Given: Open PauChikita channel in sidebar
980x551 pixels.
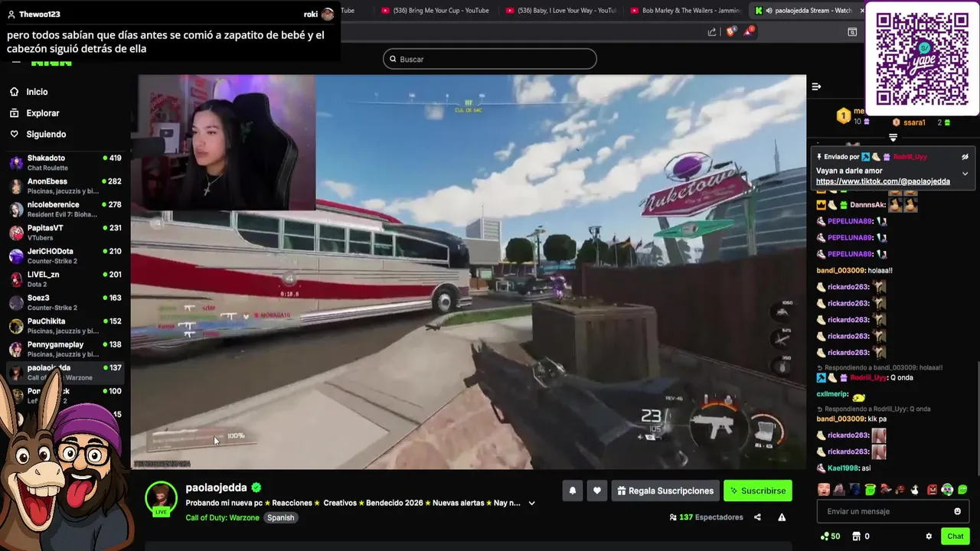Looking at the screenshot, I should [65, 325].
